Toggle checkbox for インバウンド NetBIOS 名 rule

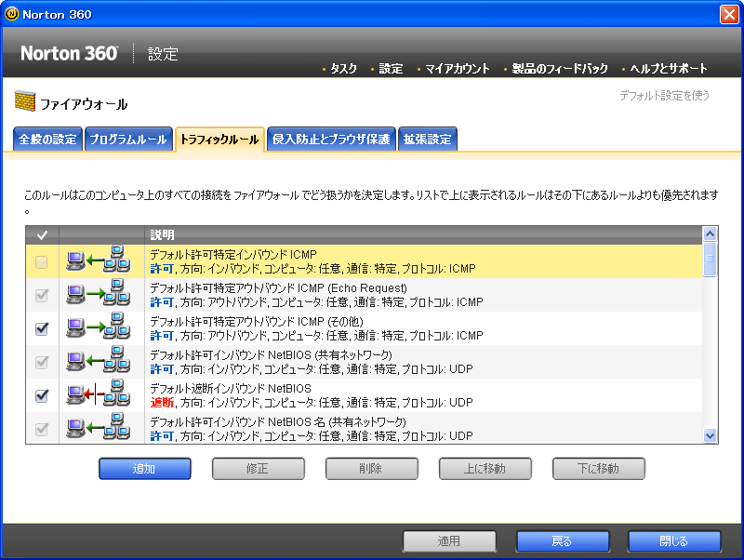[x=42, y=429]
